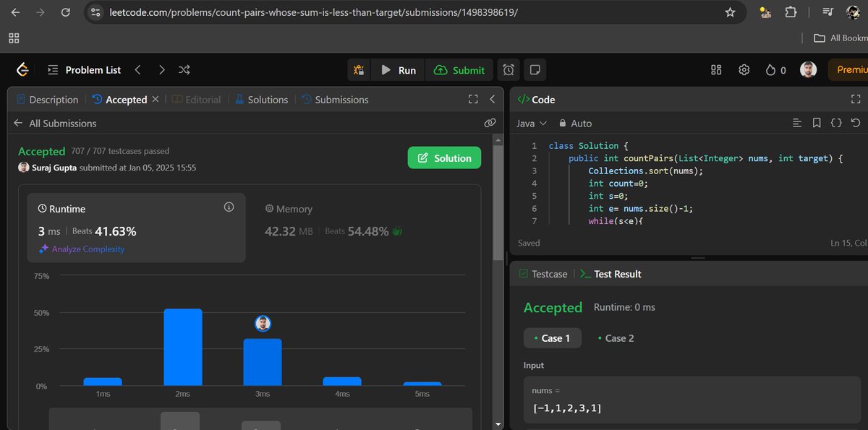
Task: Select the Accepted tab
Action: [x=119, y=100]
